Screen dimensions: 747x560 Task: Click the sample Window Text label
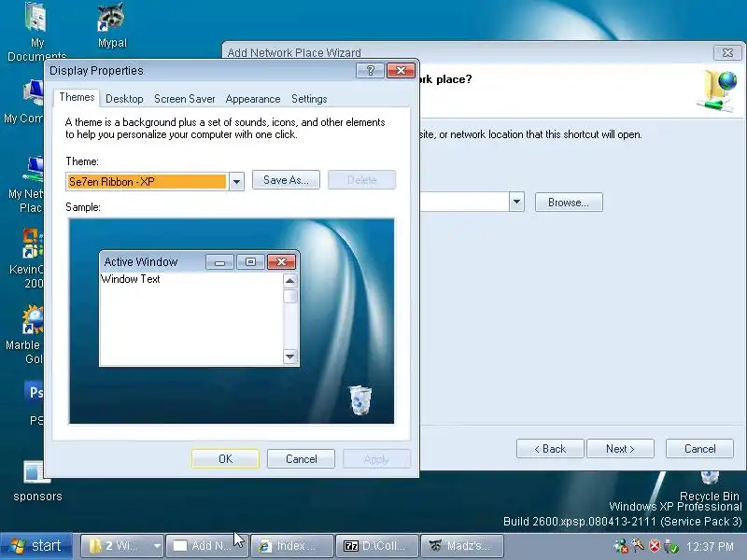tap(131, 279)
